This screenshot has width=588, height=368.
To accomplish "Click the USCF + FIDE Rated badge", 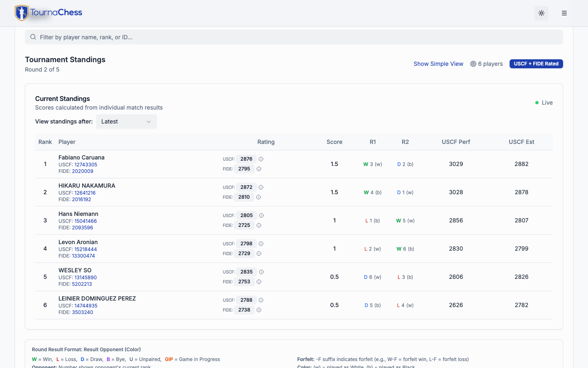I will click(536, 64).
